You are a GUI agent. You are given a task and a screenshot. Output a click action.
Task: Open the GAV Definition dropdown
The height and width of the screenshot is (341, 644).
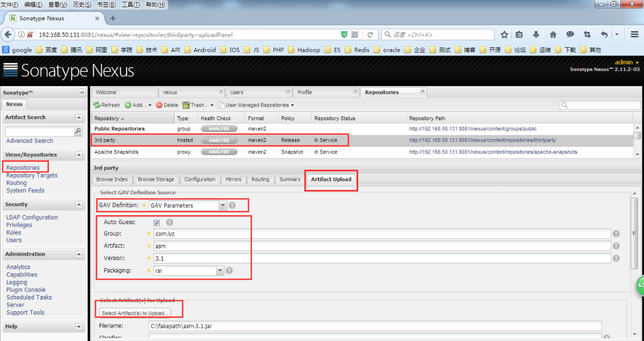pyautogui.click(x=223, y=205)
